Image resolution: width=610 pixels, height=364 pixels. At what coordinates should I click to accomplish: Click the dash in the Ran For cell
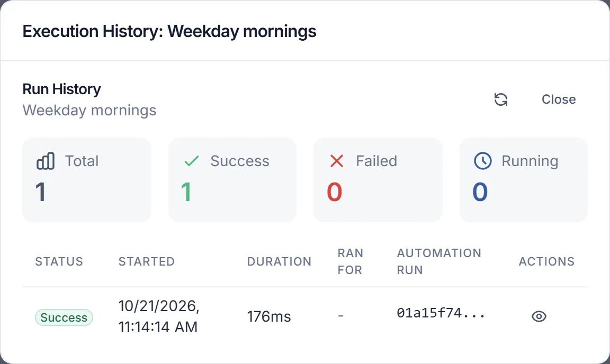341,316
